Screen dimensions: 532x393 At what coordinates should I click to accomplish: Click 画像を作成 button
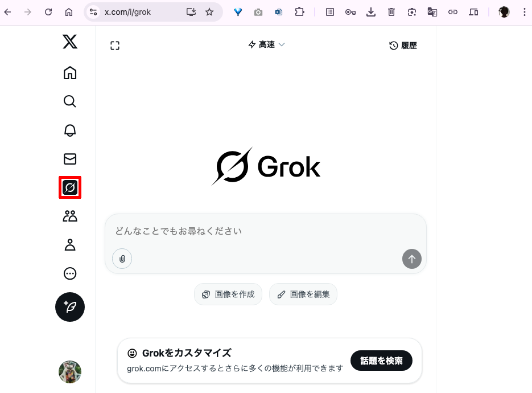coord(228,294)
